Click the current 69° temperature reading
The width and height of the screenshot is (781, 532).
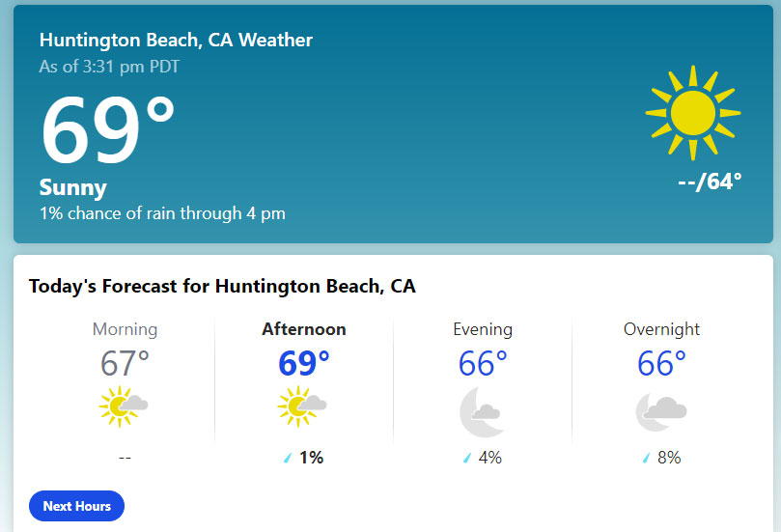pos(107,129)
